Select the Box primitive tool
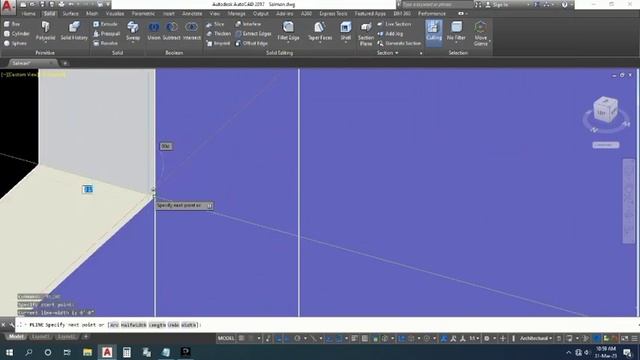Screen dimensions: 640x360 click(12, 24)
